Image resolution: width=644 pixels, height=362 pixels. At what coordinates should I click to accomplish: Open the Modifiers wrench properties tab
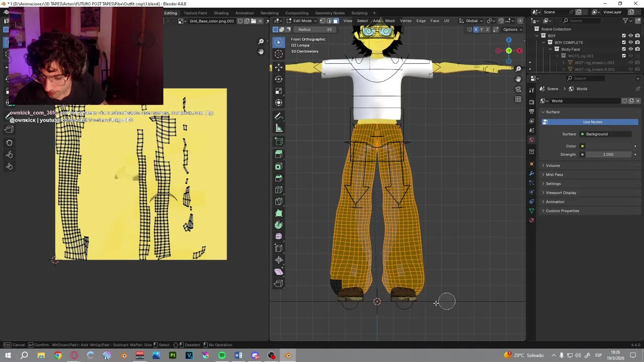tap(532, 173)
